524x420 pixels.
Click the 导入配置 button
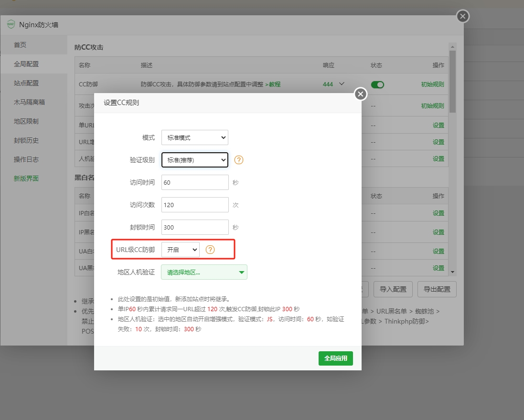393,289
